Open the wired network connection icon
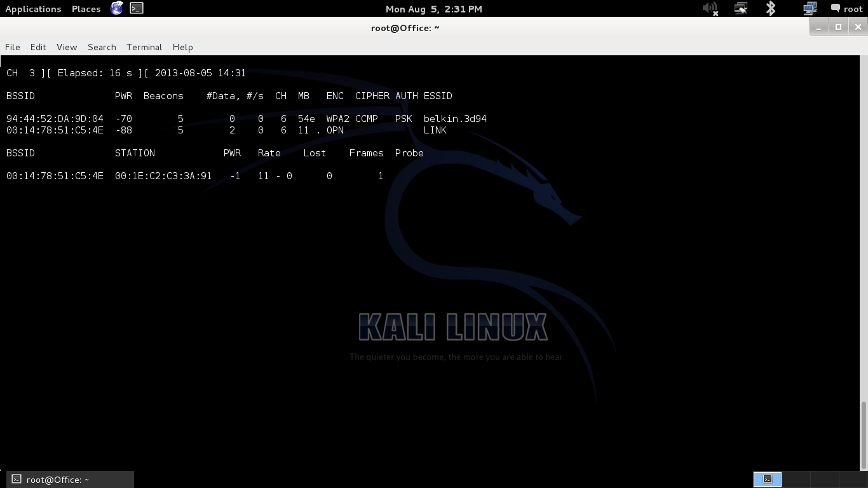 click(810, 9)
